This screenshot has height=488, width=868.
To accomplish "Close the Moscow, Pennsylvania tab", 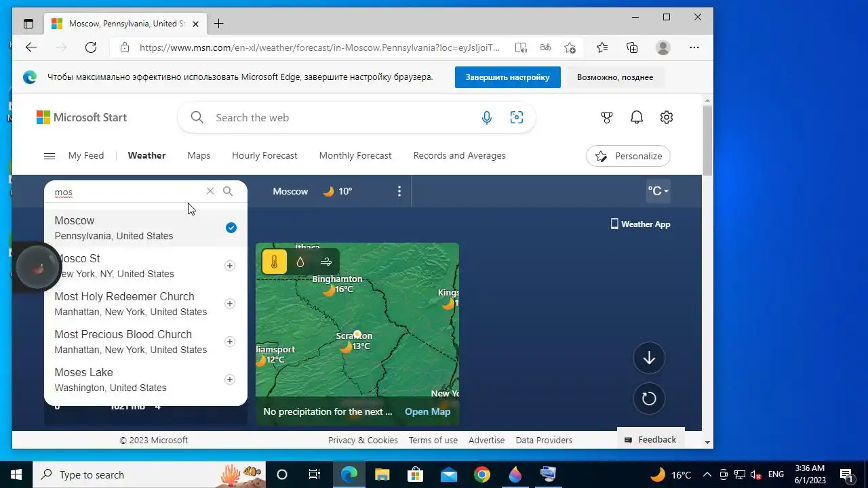I will (196, 24).
